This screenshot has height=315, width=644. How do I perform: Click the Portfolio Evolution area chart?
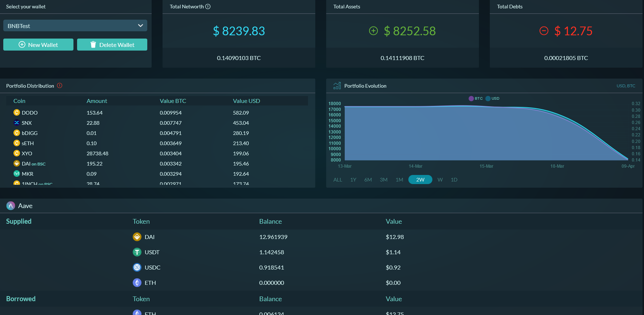click(x=486, y=133)
